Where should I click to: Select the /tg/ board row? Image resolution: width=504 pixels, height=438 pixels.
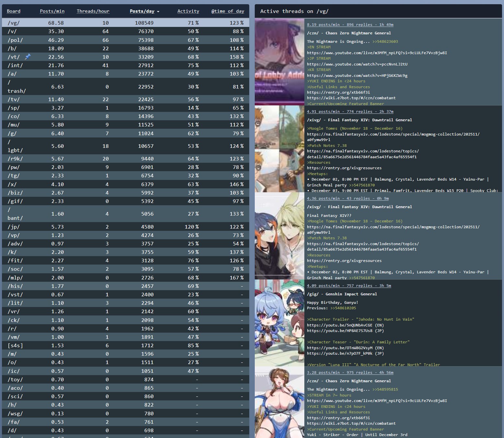(x=125, y=175)
